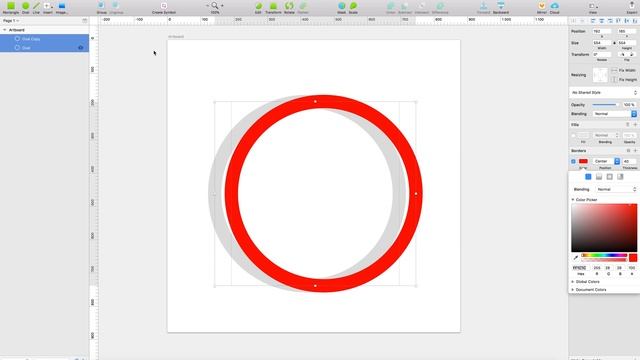Click the Image insert tool

click(x=62, y=6)
